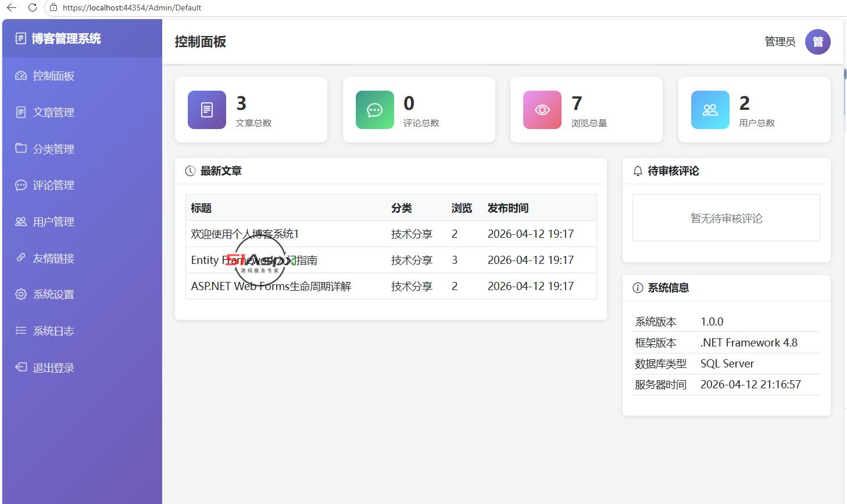The height and width of the screenshot is (504, 847).
Task: Click the browser address bar URL
Action: coord(132,8)
